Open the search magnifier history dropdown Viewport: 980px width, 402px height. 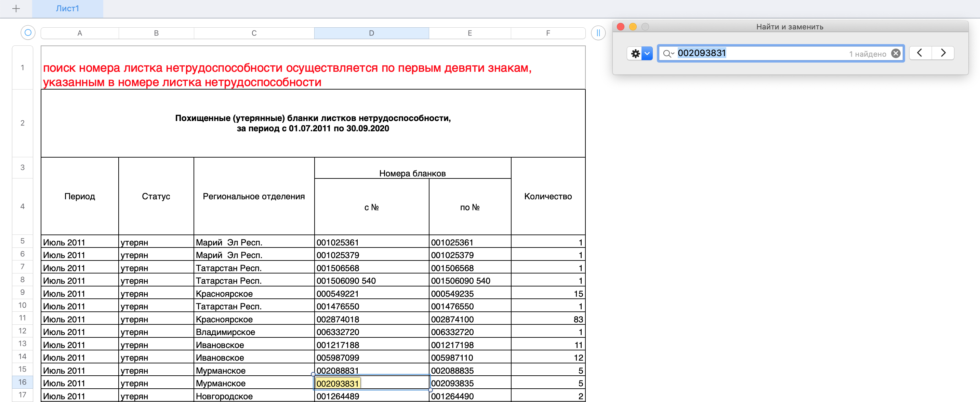pos(668,54)
